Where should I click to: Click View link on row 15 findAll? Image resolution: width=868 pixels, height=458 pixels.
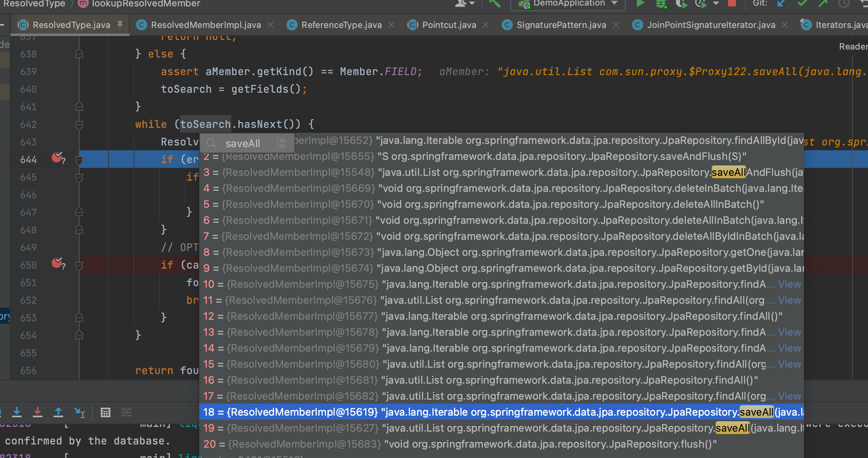(789, 364)
